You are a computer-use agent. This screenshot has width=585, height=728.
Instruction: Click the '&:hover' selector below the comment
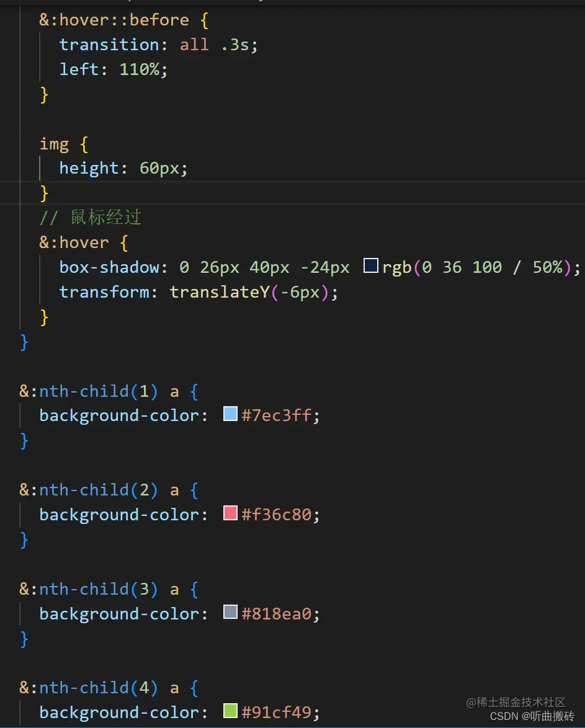pyautogui.click(x=74, y=242)
